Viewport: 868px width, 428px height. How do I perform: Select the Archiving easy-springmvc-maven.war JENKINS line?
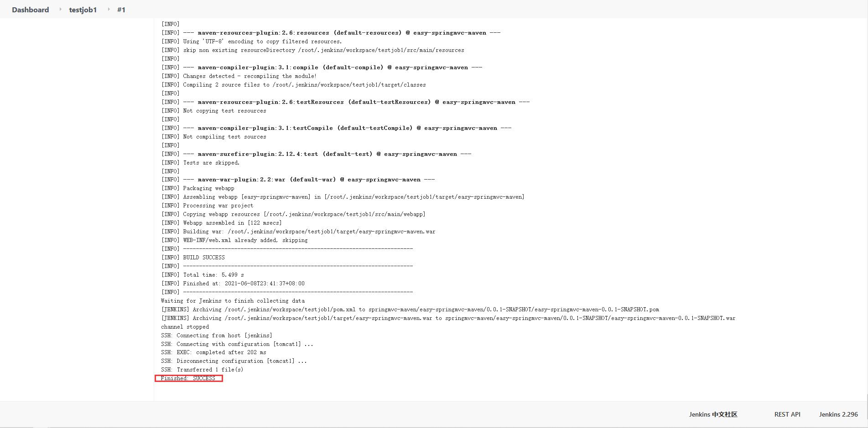(448, 318)
